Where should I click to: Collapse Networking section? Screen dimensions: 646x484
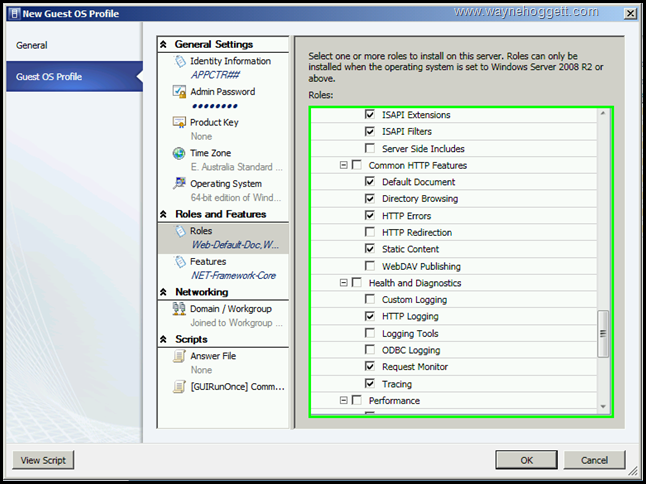point(163,292)
